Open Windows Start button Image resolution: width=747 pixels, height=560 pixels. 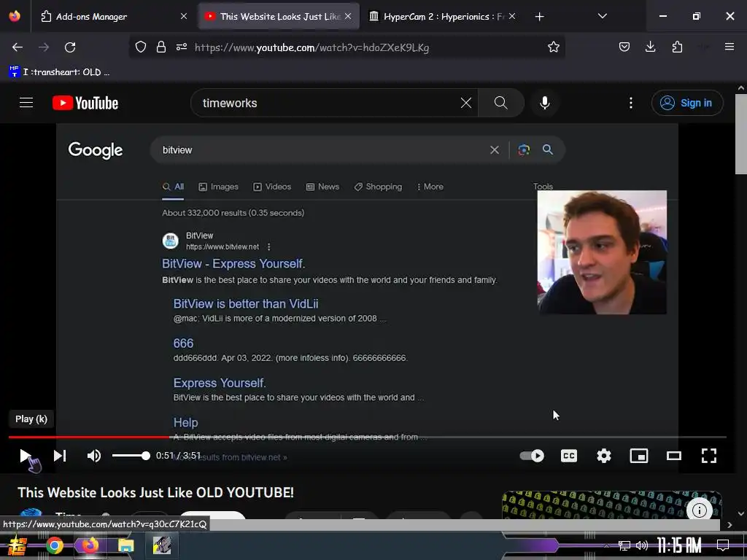coord(18,545)
